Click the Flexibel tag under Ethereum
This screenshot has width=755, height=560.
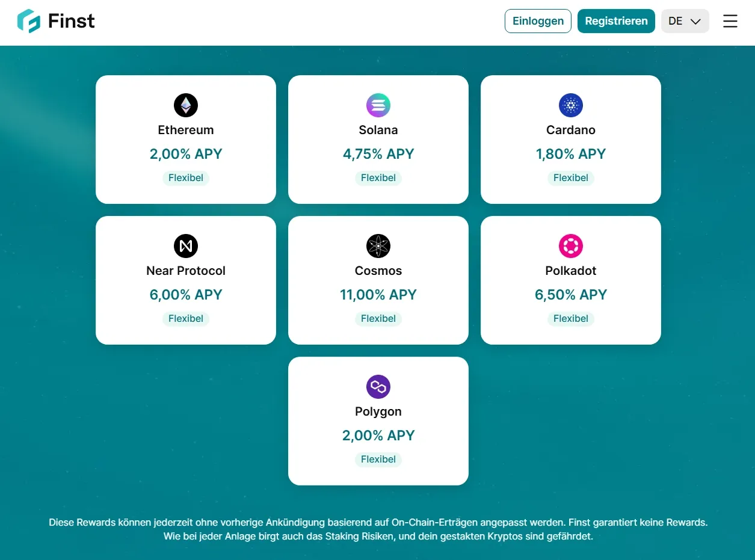pyautogui.click(x=186, y=178)
